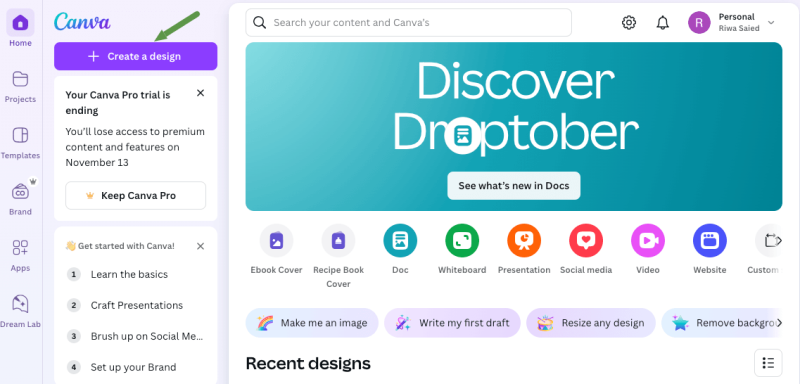Click See what's new in Docs
Image resolution: width=800 pixels, height=384 pixels.
[x=513, y=186]
